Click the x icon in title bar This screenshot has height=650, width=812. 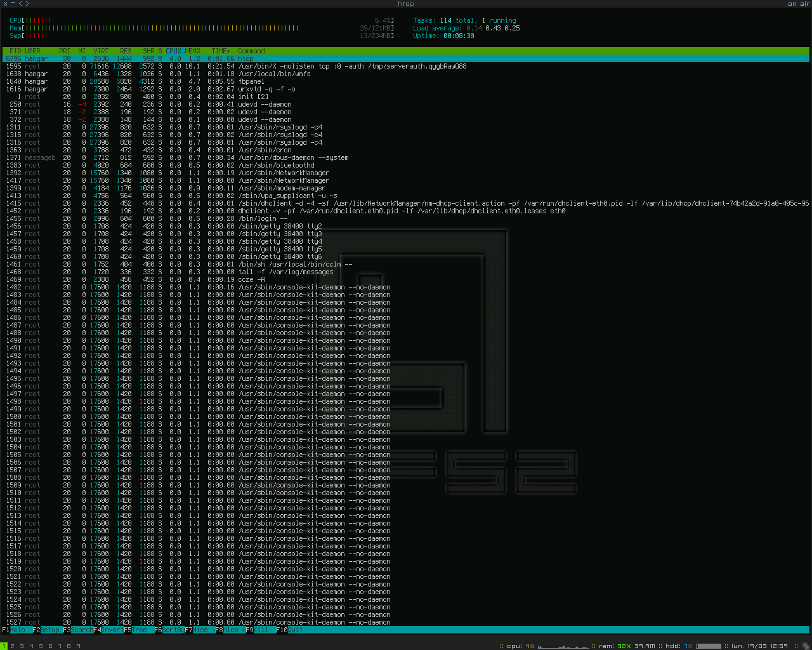tap(5, 4)
